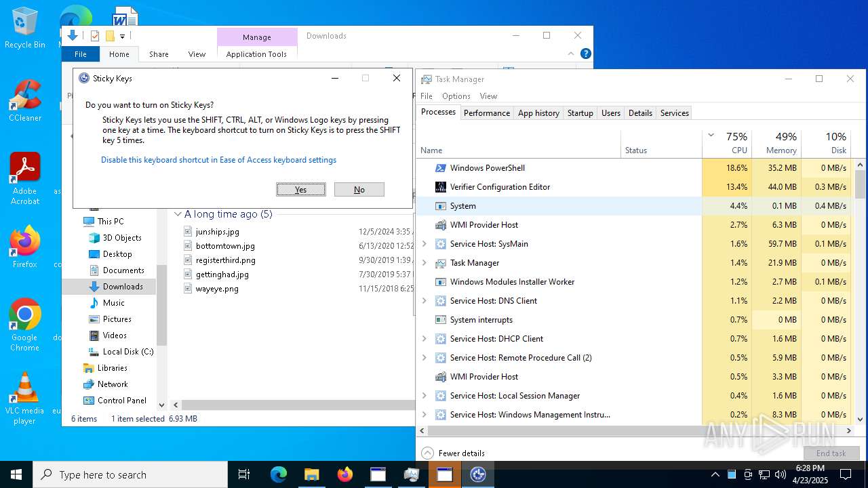Click Verifier Configuration Editor process icon
Image resolution: width=868 pixels, height=488 pixels.
[441, 187]
